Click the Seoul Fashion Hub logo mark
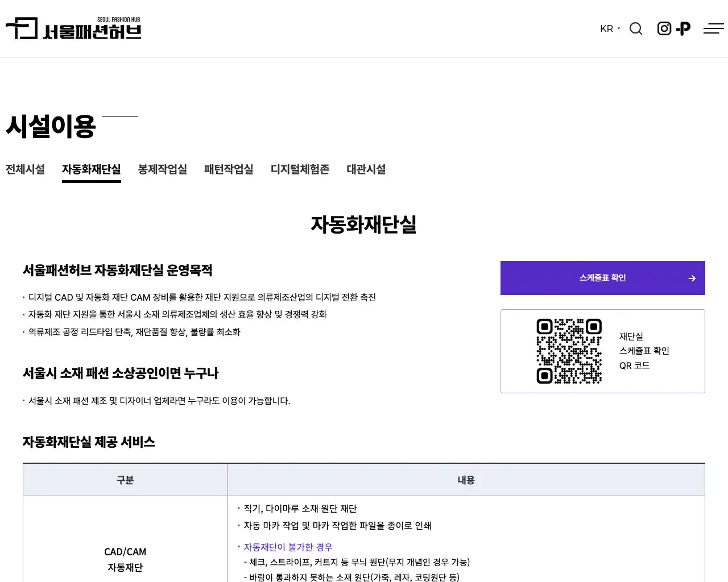Image resolution: width=728 pixels, height=582 pixels. click(x=22, y=28)
